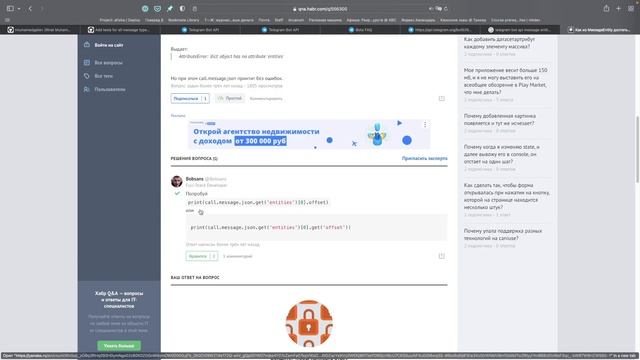
Task: Toggle the Safari sidebar button
Action: tap(10, 8)
